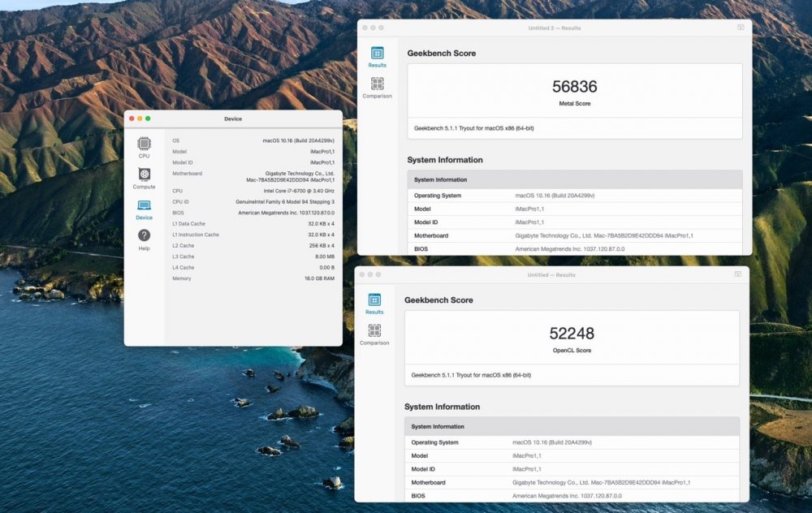This screenshot has width=812, height=513.
Task: Click the System Information table header in Metal window
Action: coord(575,179)
